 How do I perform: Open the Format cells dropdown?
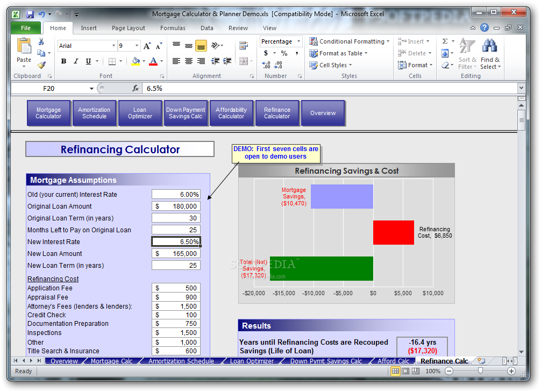point(415,65)
